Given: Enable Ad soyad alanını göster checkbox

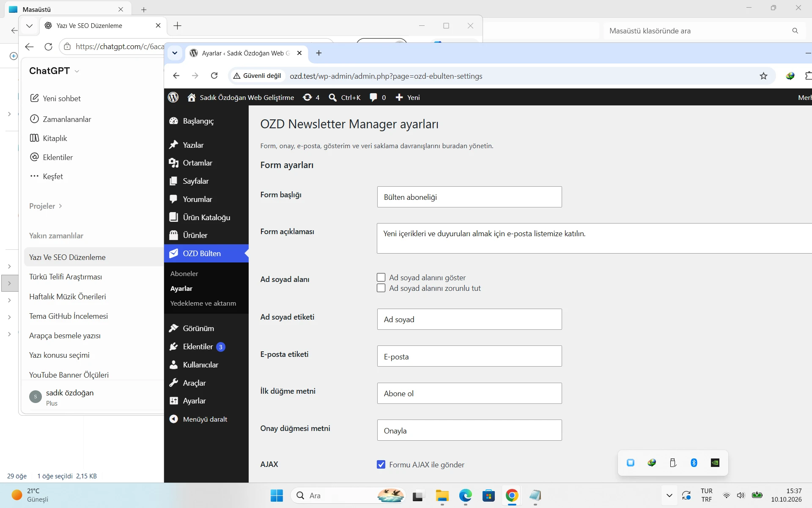Looking at the screenshot, I should click(x=381, y=277).
